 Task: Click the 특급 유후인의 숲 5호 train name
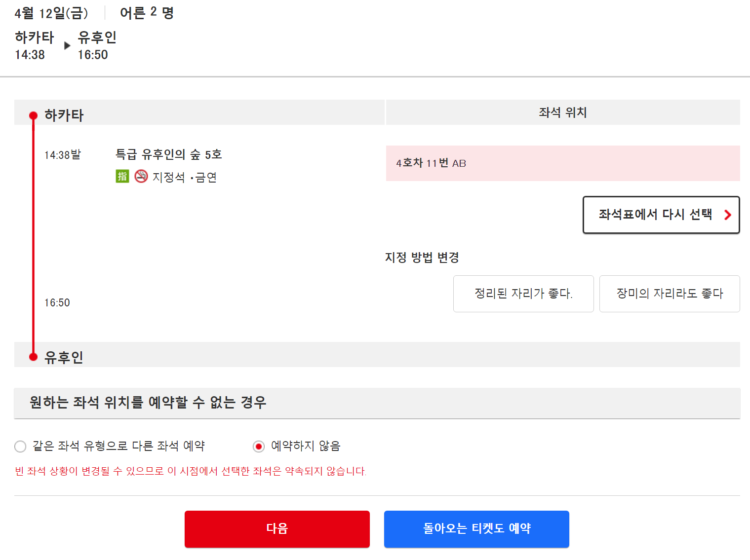click(168, 154)
